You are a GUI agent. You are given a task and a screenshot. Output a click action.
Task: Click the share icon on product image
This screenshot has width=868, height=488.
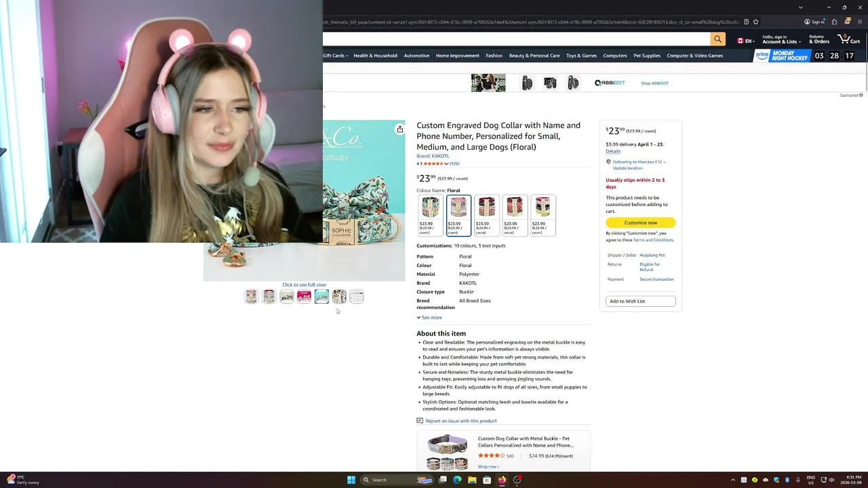coord(399,129)
